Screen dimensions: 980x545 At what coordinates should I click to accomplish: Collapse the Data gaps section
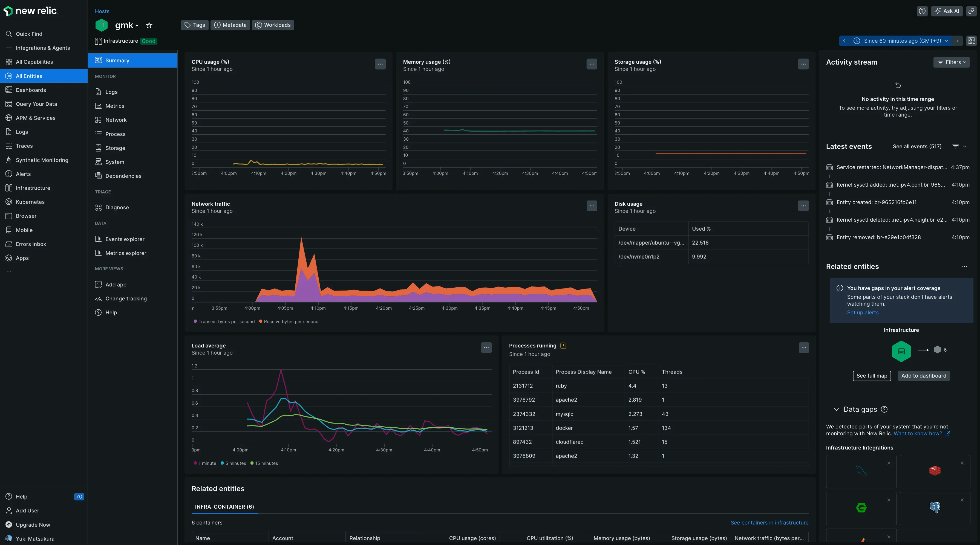point(836,410)
